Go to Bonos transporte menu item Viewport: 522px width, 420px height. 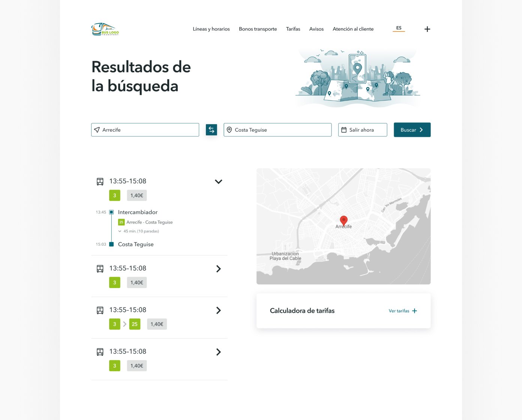258,29
